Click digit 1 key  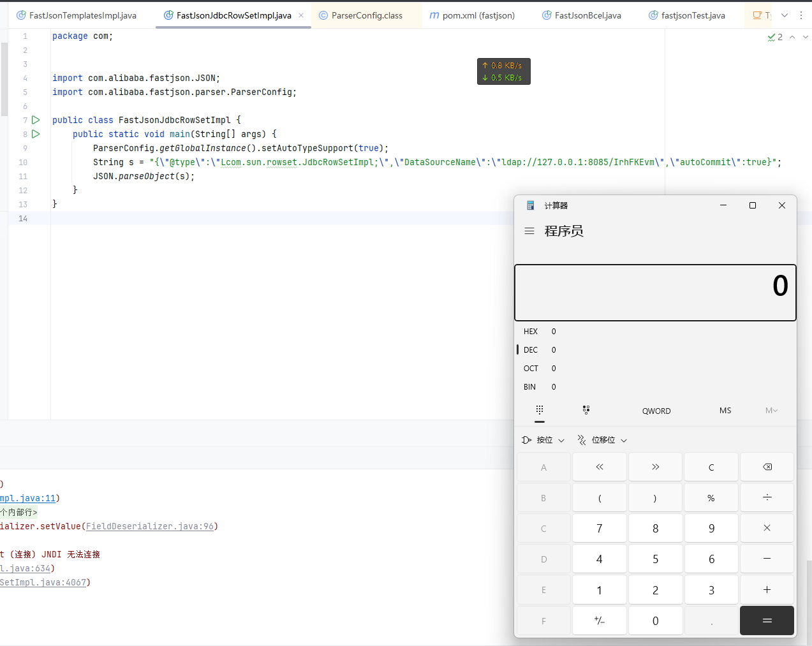[x=600, y=590]
